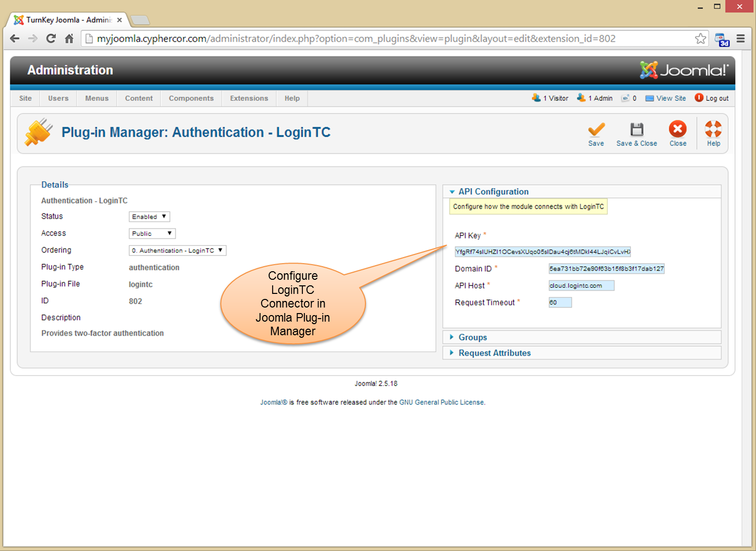The width and height of the screenshot is (756, 551).
Task: Click the 'Joomla! 2.5.18' version text
Action: [x=376, y=384]
